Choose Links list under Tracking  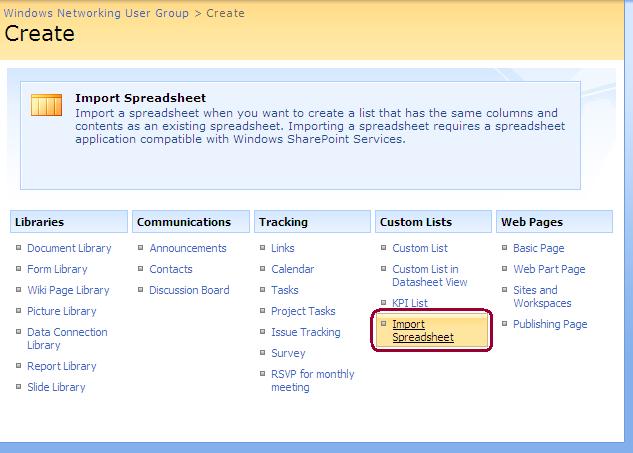(x=283, y=248)
